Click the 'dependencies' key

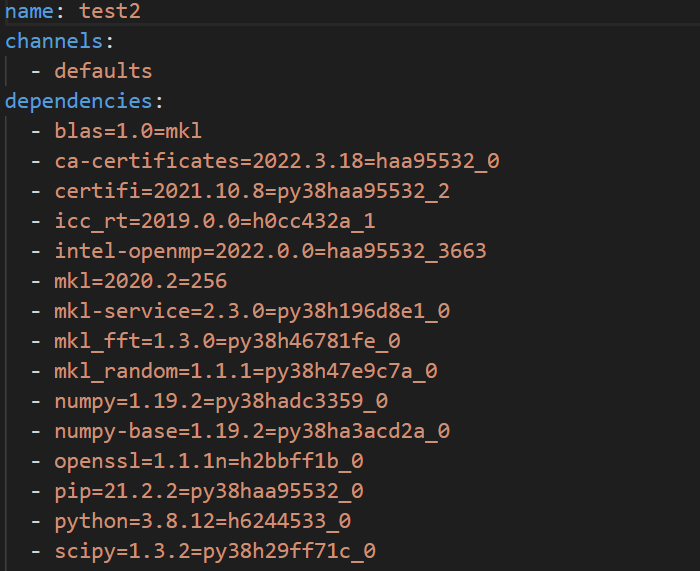[x=79, y=101]
